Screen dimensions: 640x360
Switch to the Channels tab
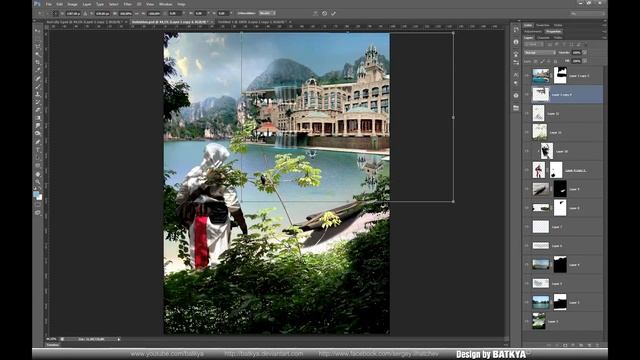(543, 38)
